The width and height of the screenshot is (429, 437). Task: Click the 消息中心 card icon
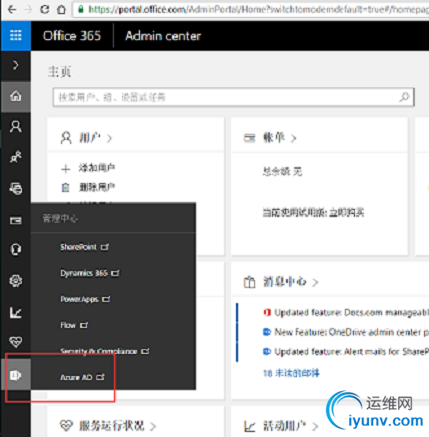[x=249, y=282]
